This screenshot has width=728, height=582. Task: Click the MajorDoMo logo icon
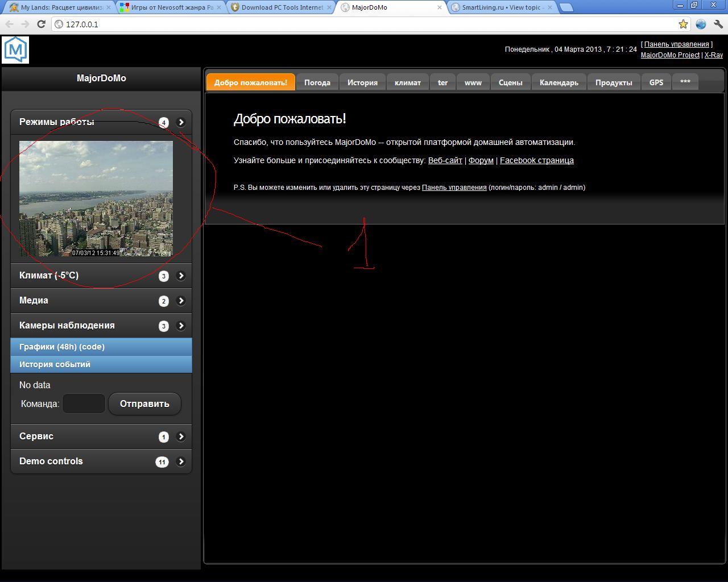tap(15, 50)
